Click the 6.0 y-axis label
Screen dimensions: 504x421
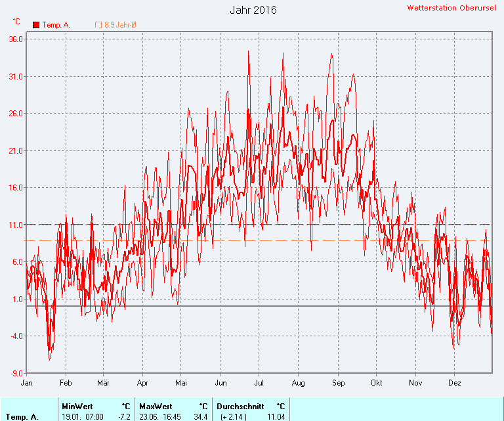point(18,262)
